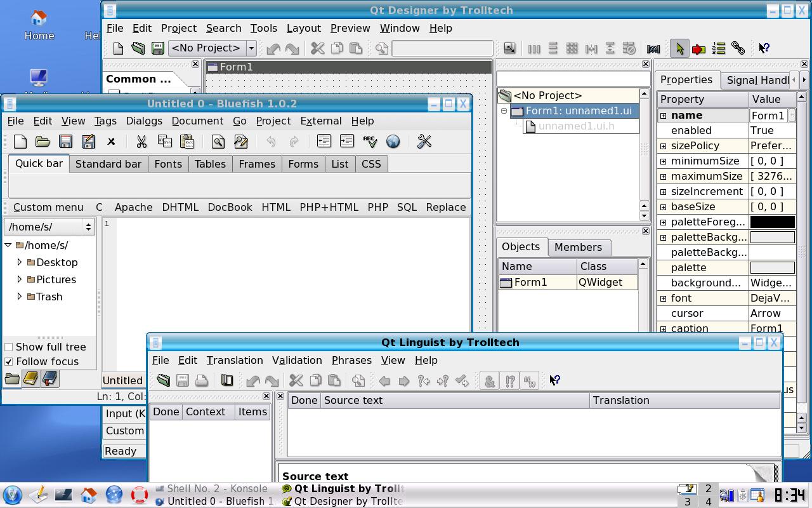Switch to the Members tab in Designer
812x508 pixels.
578,247
